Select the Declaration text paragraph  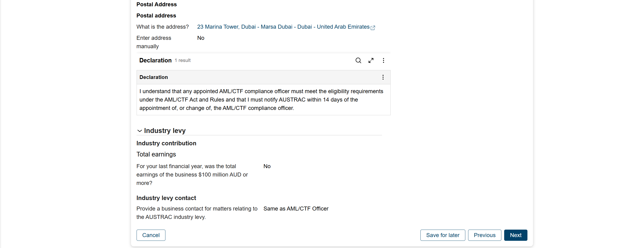tap(261, 99)
